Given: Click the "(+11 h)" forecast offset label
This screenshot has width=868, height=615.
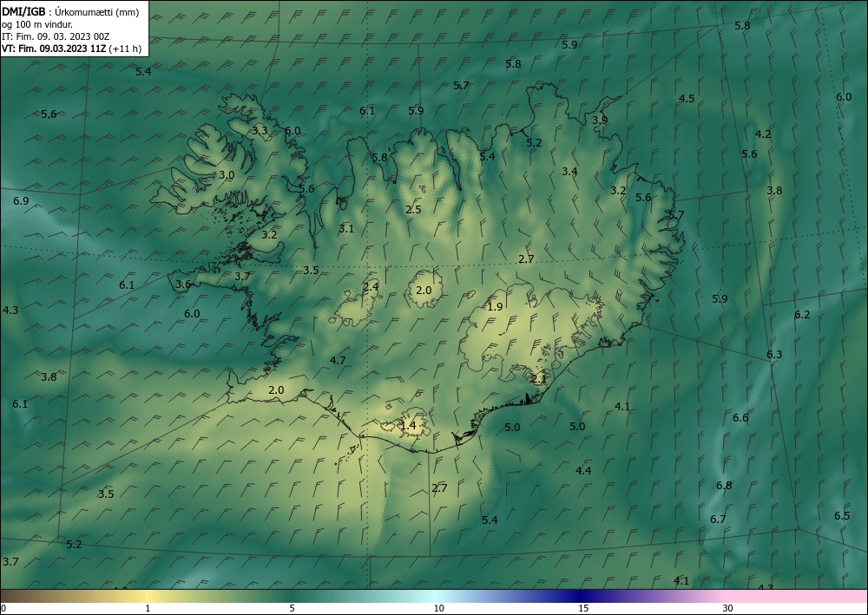Looking at the screenshot, I should pyautogui.click(x=126, y=49).
